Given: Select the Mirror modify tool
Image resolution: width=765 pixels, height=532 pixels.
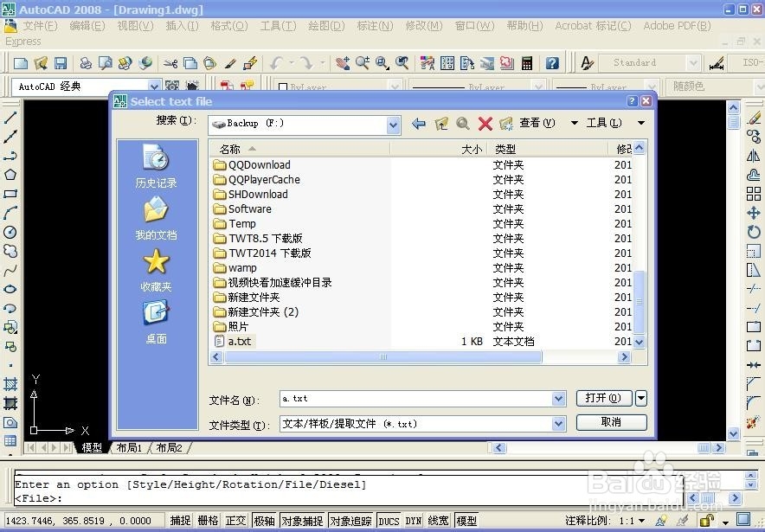Looking at the screenshot, I should tap(753, 156).
